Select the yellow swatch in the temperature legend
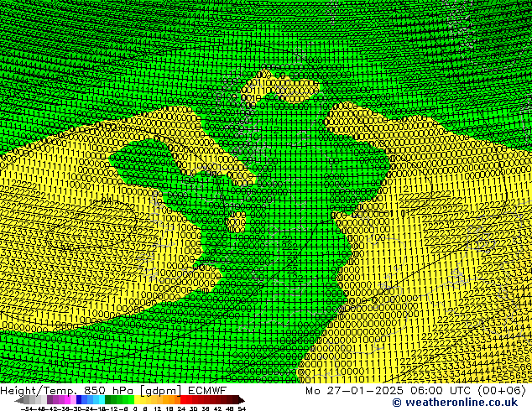The image size is (532, 411). click(x=137, y=399)
